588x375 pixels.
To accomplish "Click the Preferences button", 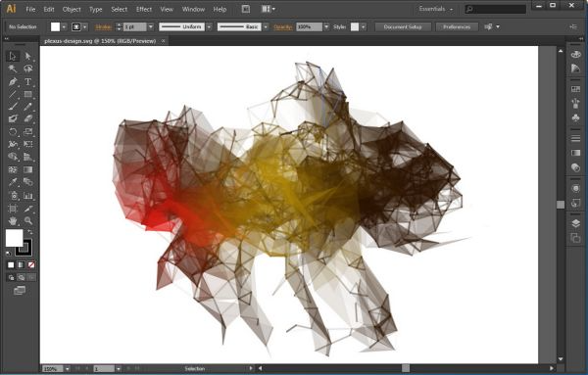I will click(x=457, y=27).
